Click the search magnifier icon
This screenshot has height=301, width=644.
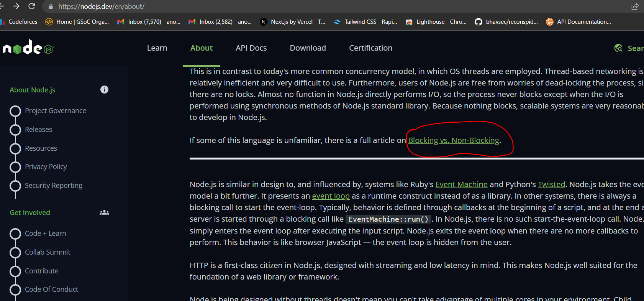[618, 48]
